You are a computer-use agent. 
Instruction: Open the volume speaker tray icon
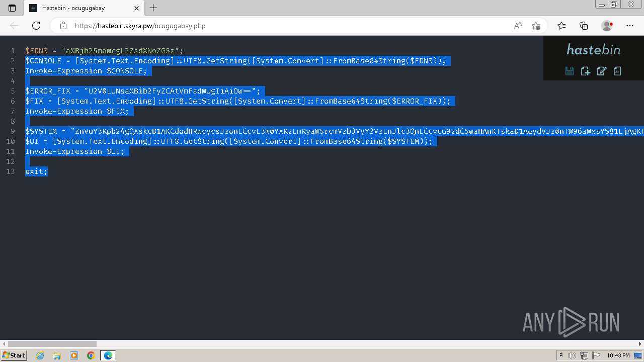(x=572, y=355)
